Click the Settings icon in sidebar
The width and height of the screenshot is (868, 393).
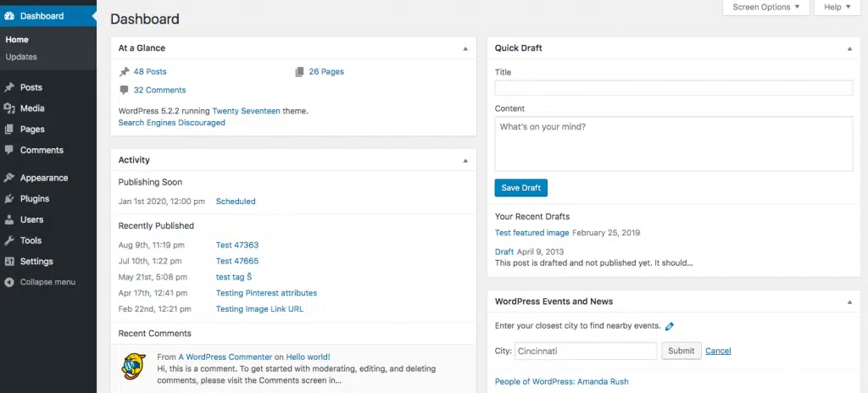(x=9, y=262)
